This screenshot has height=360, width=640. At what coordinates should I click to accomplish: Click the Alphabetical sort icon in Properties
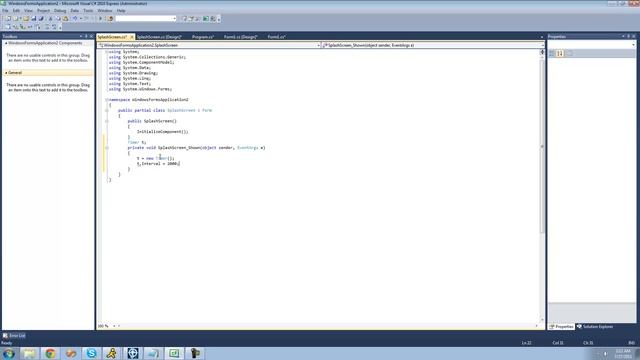click(560, 53)
